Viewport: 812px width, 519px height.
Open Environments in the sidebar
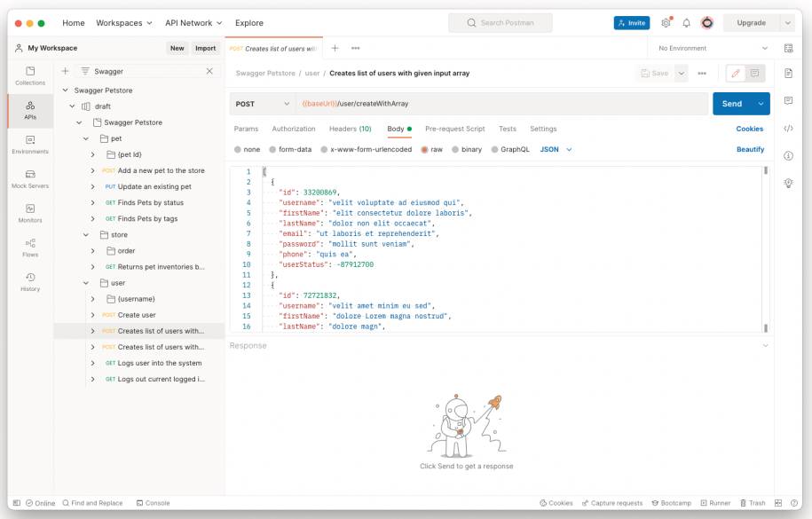click(x=30, y=145)
